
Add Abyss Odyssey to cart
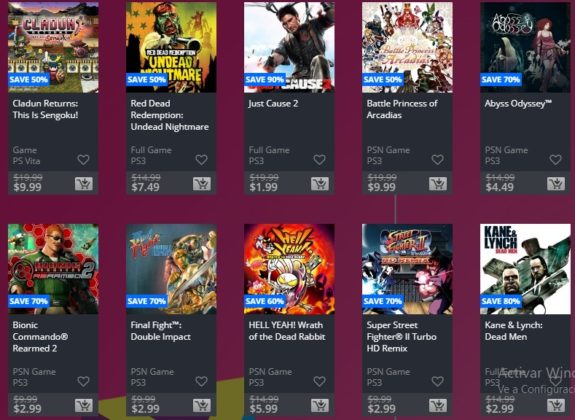coord(556,184)
